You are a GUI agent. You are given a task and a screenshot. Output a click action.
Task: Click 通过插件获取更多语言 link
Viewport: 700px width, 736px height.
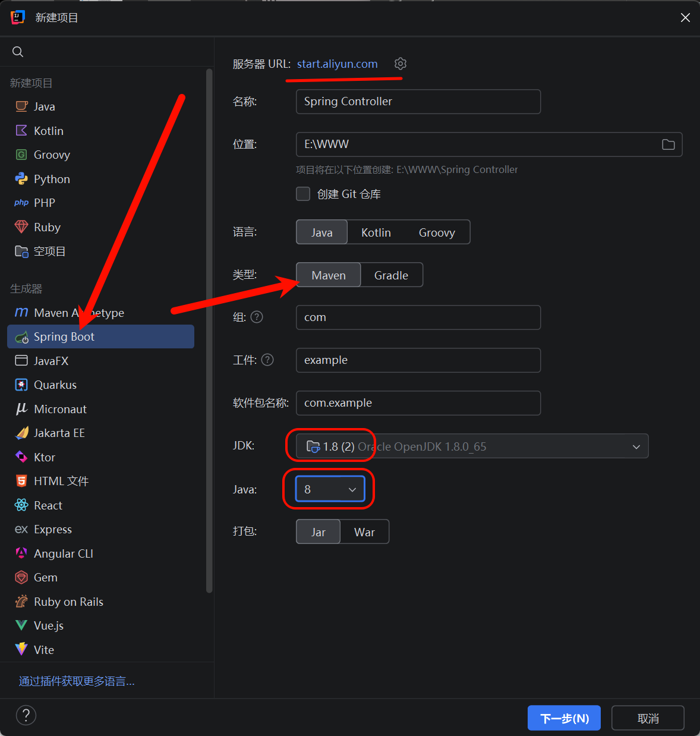77,681
